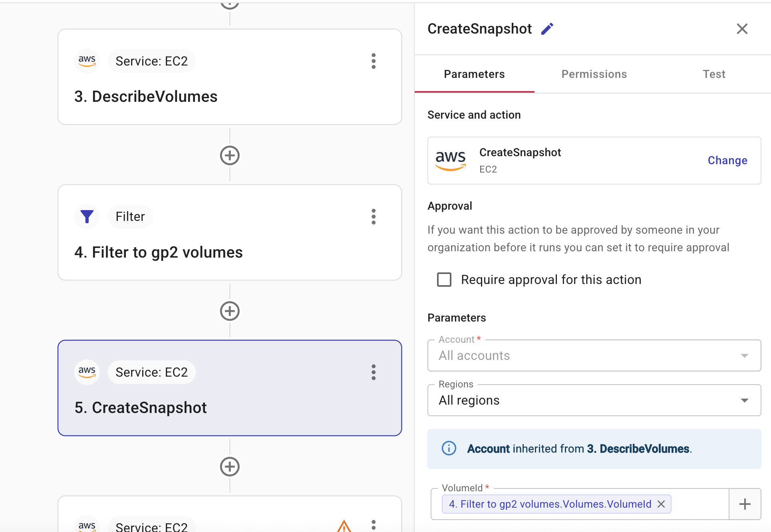Open the All accounts dropdown
The height and width of the screenshot is (532, 771).
point(744,355)
